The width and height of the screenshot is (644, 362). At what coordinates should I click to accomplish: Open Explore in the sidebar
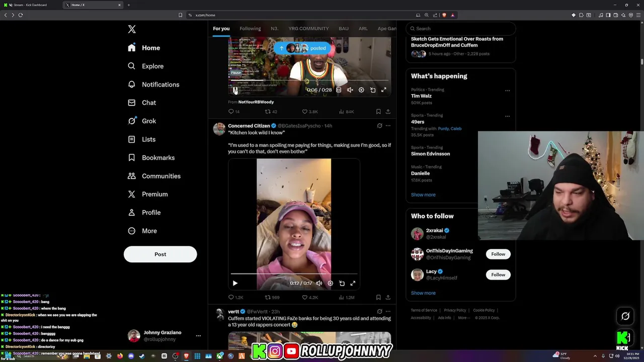pos(145,66)
